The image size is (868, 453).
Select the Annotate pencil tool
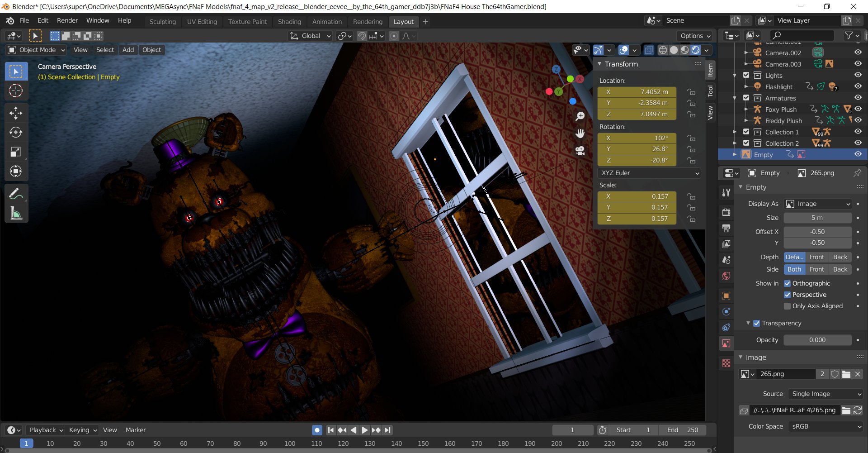16,194
